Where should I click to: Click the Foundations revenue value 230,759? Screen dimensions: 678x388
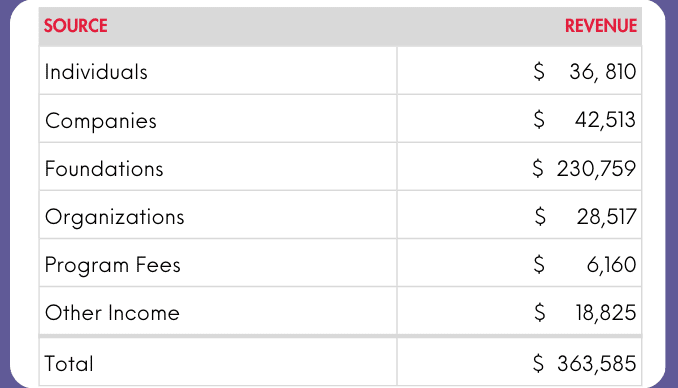click(x=596, y=168)
